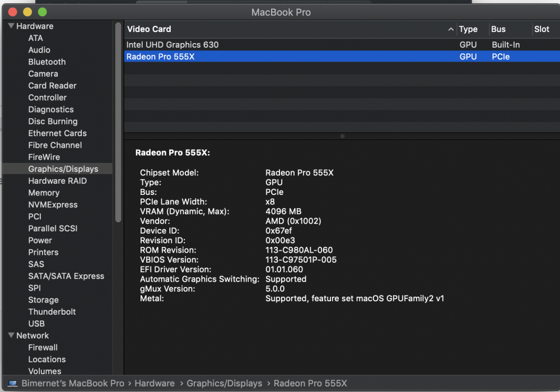Select SPI in the sidebar
This screenshot has height=392, width=560.
[x=34, y=288]
